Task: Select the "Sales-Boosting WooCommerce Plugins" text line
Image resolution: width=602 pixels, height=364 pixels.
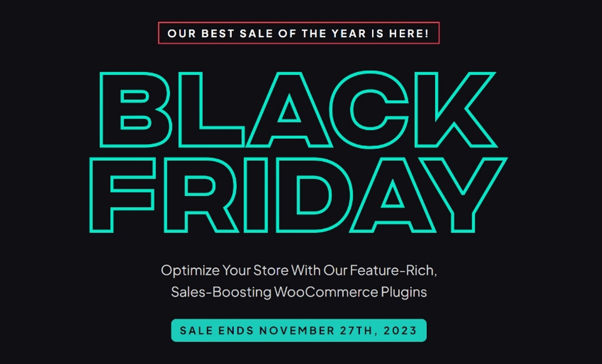Action: coord(299,292)
